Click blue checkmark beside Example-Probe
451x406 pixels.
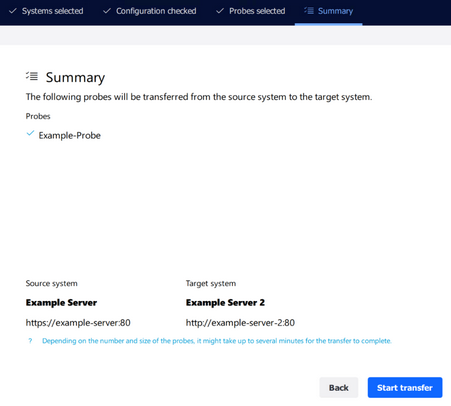tap(30, 133)
